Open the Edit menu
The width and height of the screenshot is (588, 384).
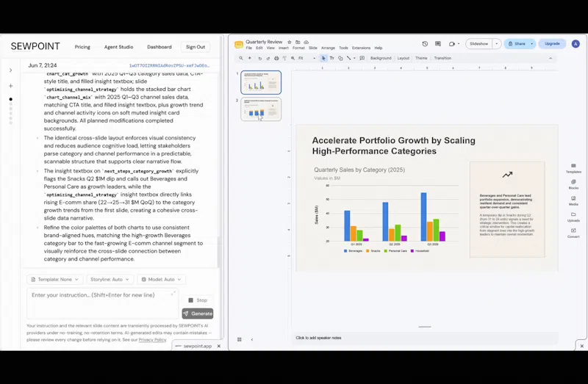[x=259, y=48]
